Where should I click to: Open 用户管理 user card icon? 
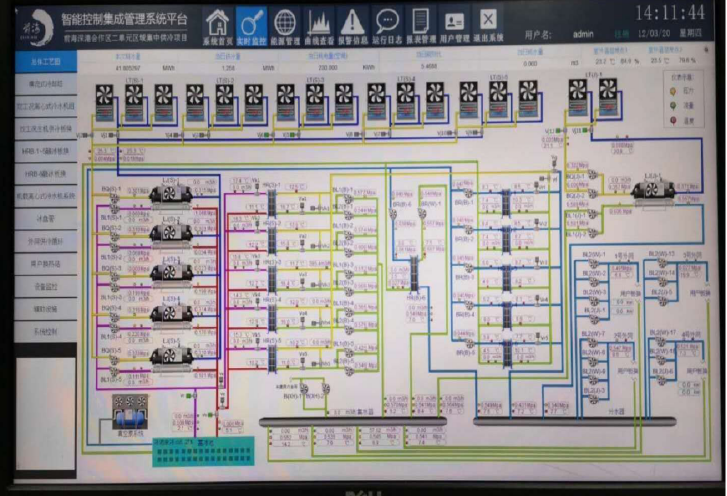(454, 22)
